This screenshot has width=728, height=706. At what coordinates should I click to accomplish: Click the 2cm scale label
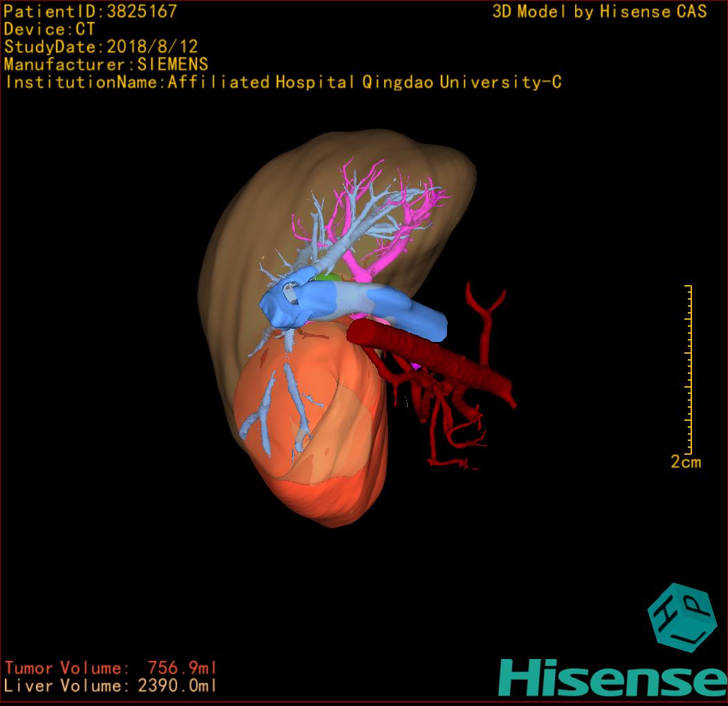tap(686, 462)
